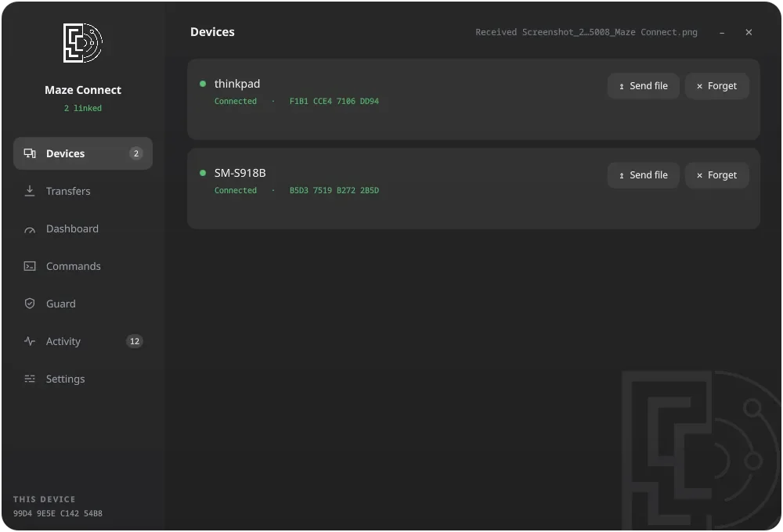Click thinkpad fingerprint F1B1 CCE4 7106 DD94
The height and width of the screenshot is (532, 783).
[334, 101]
